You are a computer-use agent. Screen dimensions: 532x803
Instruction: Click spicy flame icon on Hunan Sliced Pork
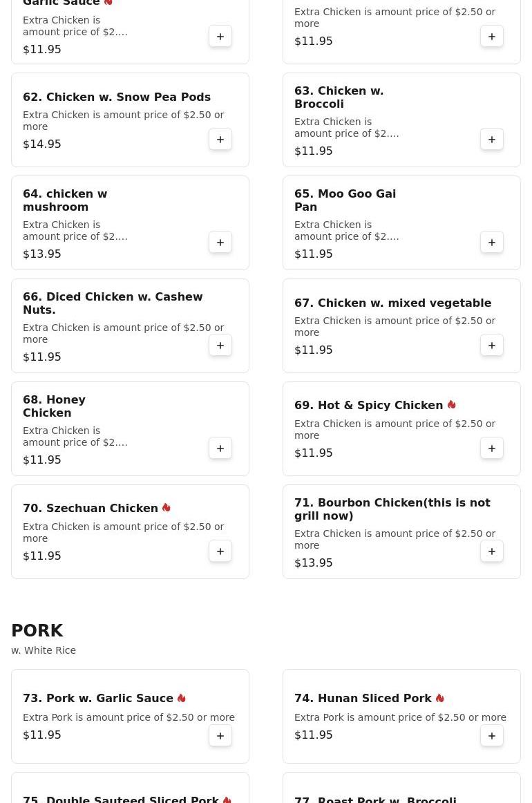[440, 698]
